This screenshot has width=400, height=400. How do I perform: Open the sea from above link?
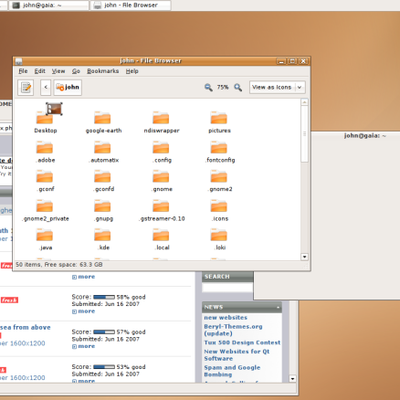click(x=25, y=327)
